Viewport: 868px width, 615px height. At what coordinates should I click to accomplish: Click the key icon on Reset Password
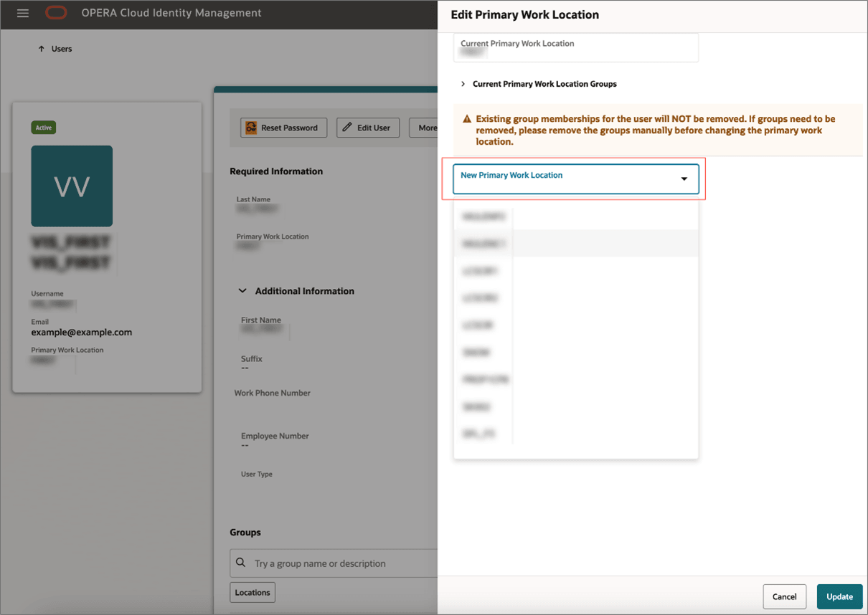251,128
